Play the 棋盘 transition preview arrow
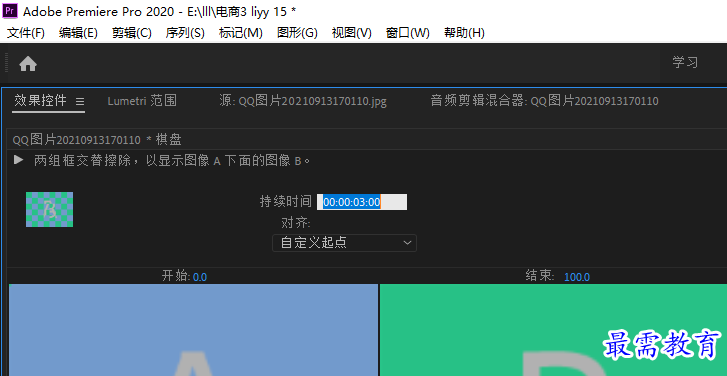727x376 pixels. [x=19, y=160]
